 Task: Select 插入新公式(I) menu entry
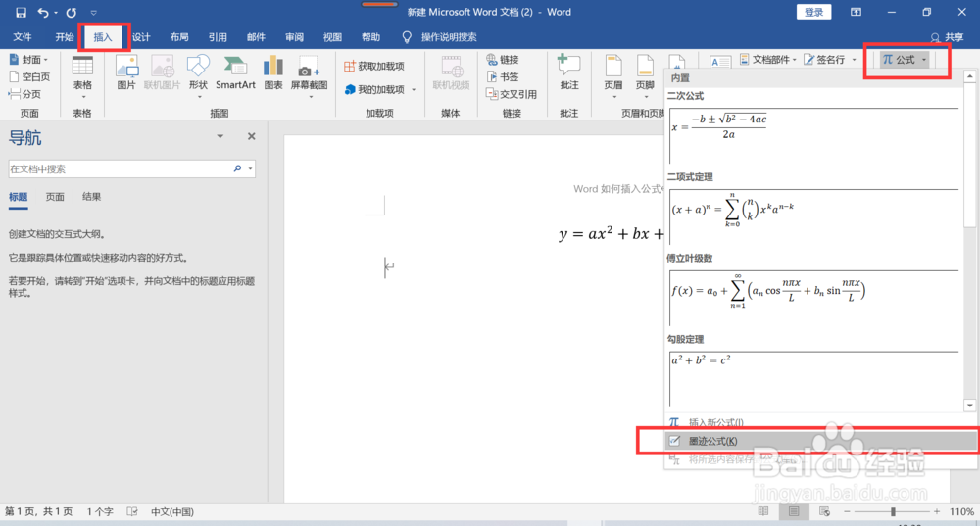pos(818,422)
